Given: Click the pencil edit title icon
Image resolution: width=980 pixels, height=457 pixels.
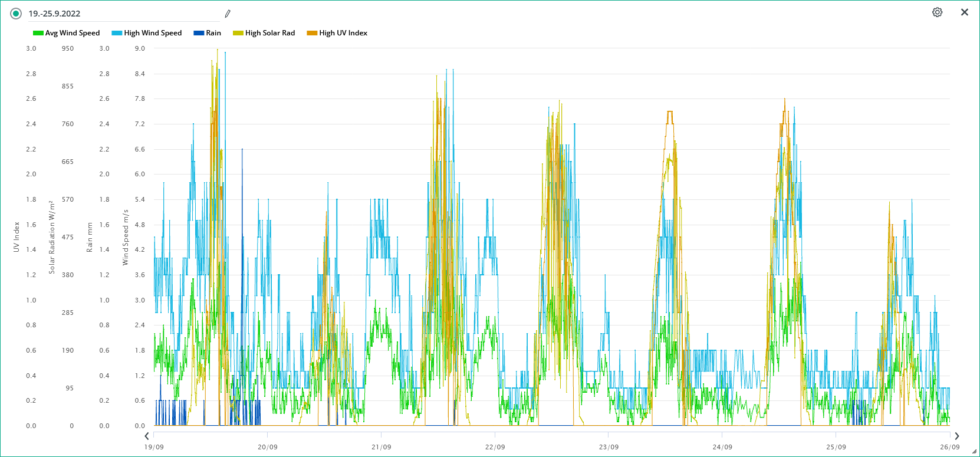Looking at the screenshot, I should click(x=228, y=14).
